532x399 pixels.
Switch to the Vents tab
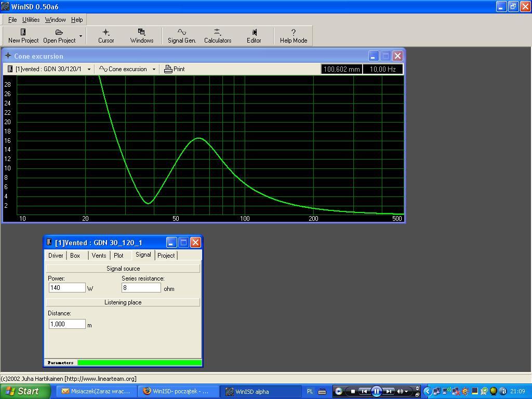[x=99, y=256]
